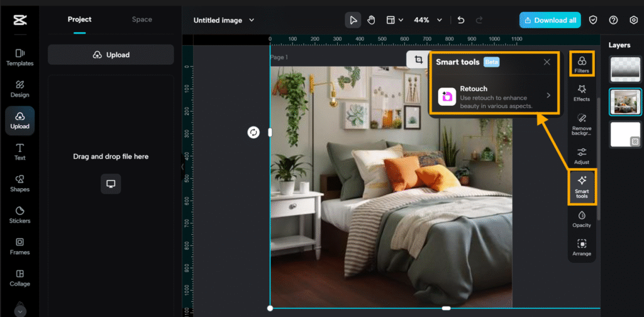
Task: Click the undo arrow
Action: tap(461, 20)
